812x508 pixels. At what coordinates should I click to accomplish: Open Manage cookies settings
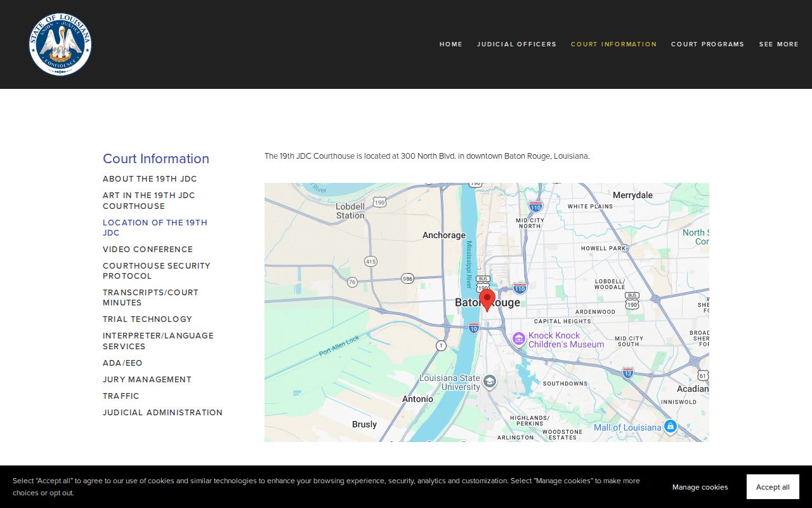click(x=700, y=487)
